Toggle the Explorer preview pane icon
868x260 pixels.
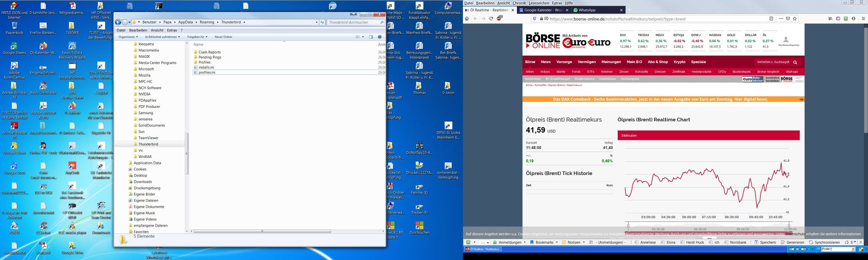click(371, 37)
